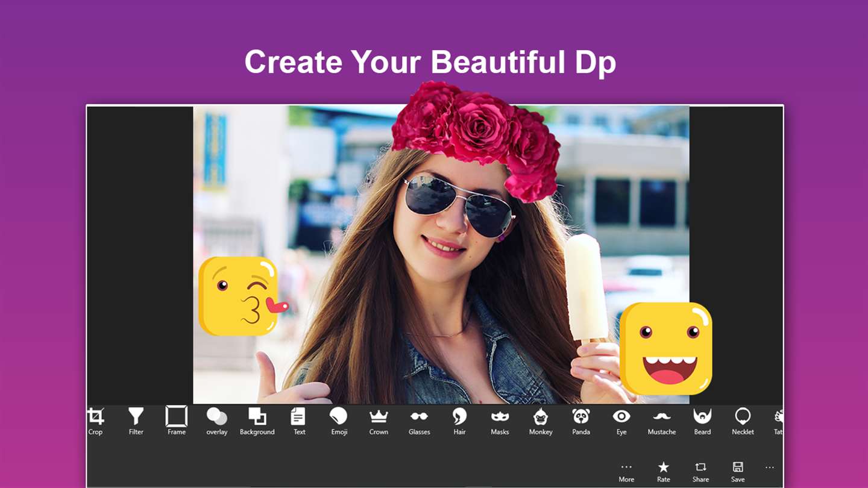Open the Filter tool
Viewport: 868px width, 488px height.
(136, 421)
